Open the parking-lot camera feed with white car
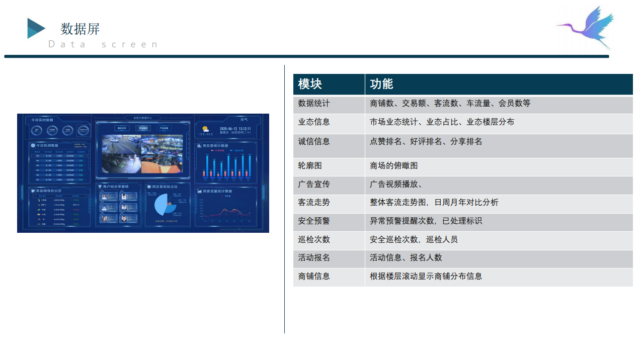The height and width of the screenshot is (362, 644). (x=121, y=144)
